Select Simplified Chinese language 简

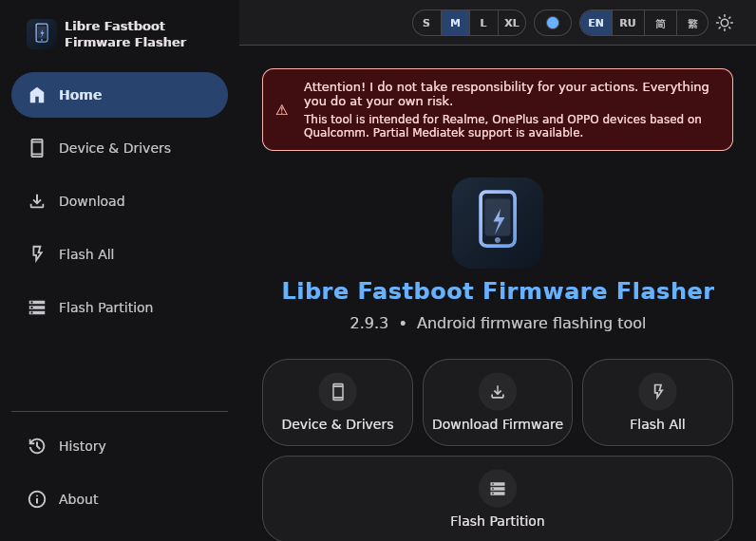pyautogui.click(x=660, y=23)
